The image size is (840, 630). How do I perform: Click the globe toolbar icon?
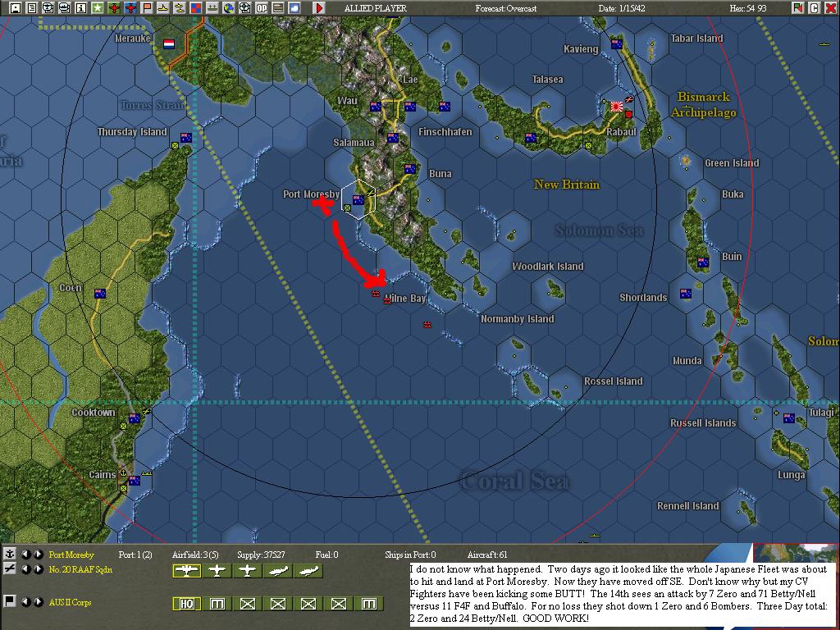[x=228, y=8]
